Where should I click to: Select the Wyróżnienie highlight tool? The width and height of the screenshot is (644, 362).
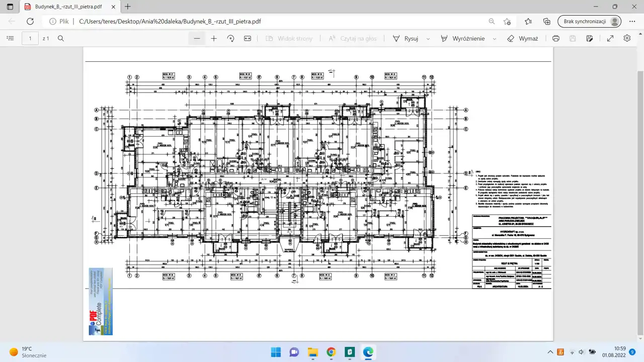[x=463, y=38]
